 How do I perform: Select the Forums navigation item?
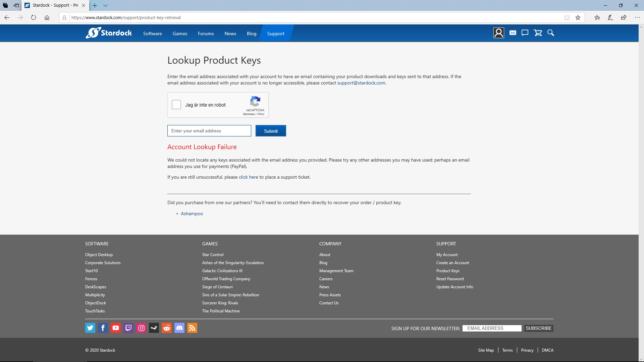pos(206,34)
